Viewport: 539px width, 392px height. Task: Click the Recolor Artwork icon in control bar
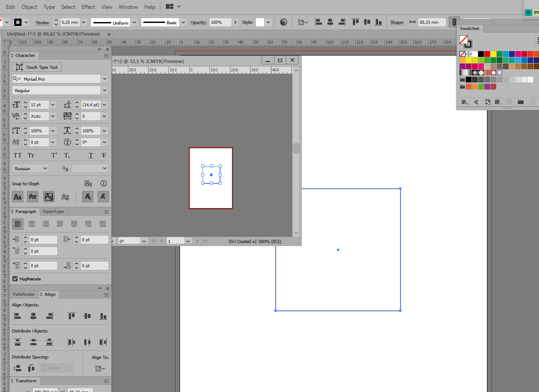pyautogui.click(x=284, y=22)
